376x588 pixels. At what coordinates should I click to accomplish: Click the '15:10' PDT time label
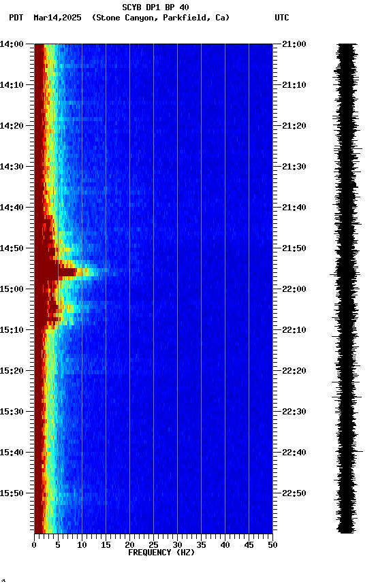click(x=12, y=330)
